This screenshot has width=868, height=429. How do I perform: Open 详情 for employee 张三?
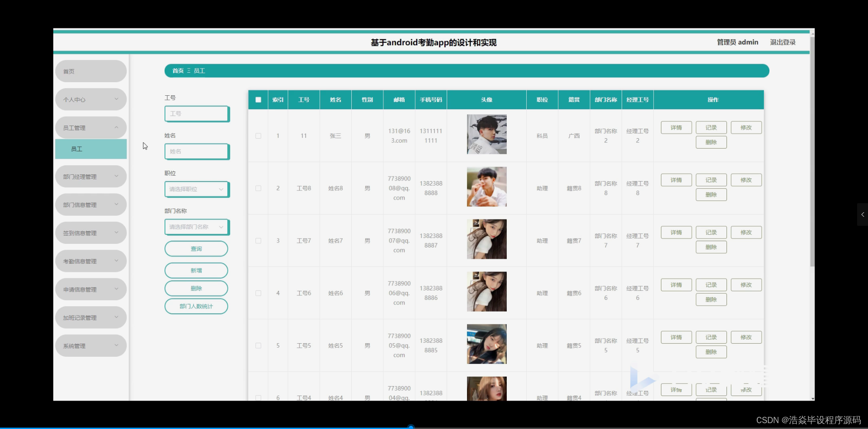pos(676,127)
